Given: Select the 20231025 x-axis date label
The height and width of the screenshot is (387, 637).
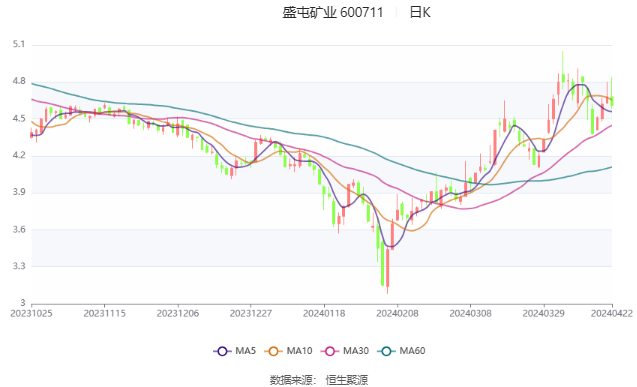Looking at the screenshot, I should point(31,313).
